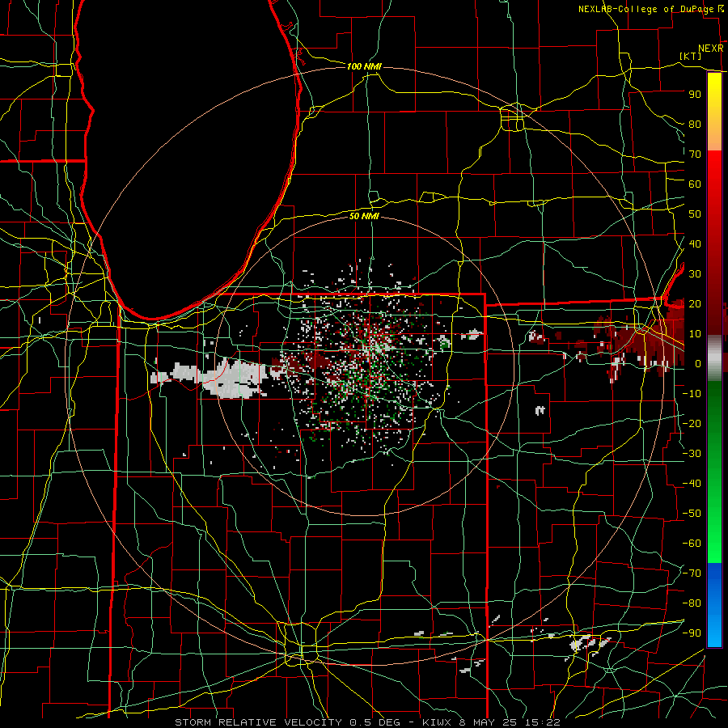Viewport: 728px width, 728px height.
Task: Click the NEXR label at top right
Action: point(711,49)
